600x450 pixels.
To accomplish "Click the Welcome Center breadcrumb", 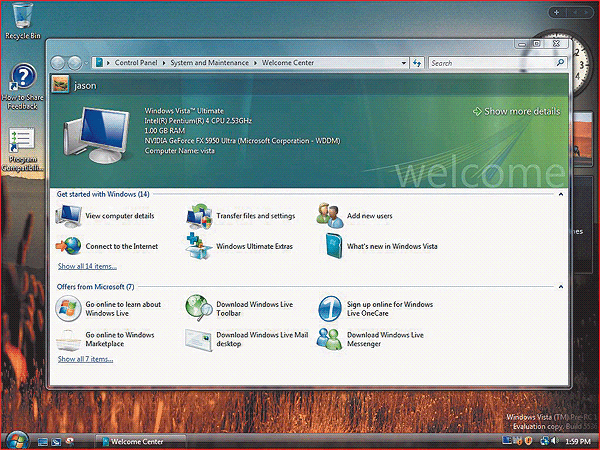I will tap(288, 63).
